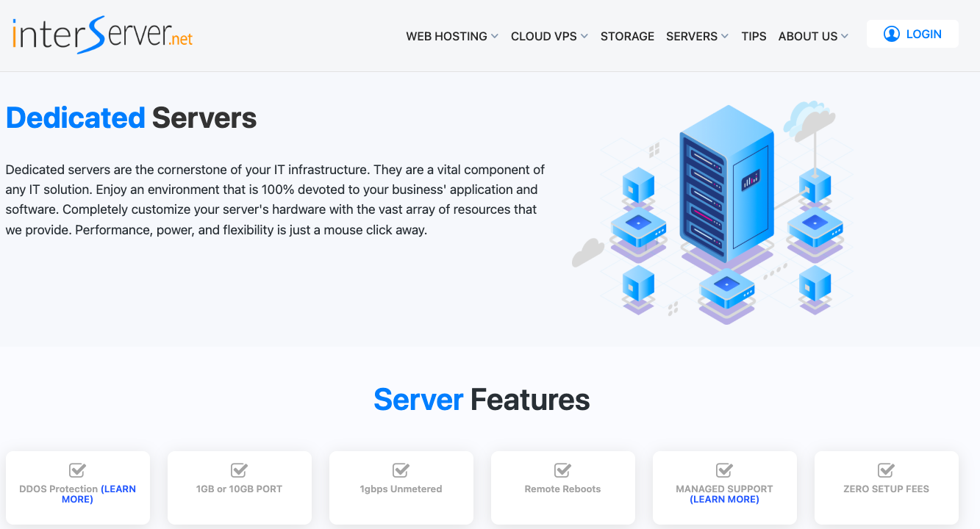Click the DDOS Protection checkmark icon
The width and height of the screenshot is (980, 529).
pyautogui.click(x=77, y=470)
